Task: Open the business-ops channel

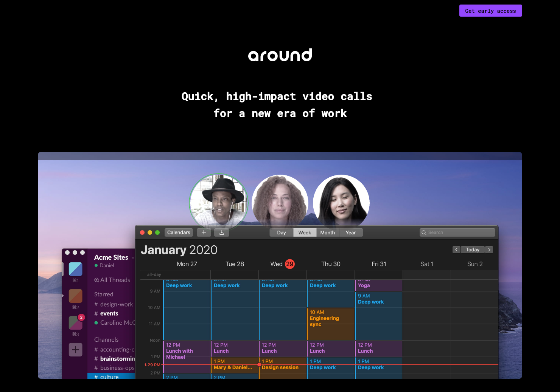Action: tap(115, 368)
